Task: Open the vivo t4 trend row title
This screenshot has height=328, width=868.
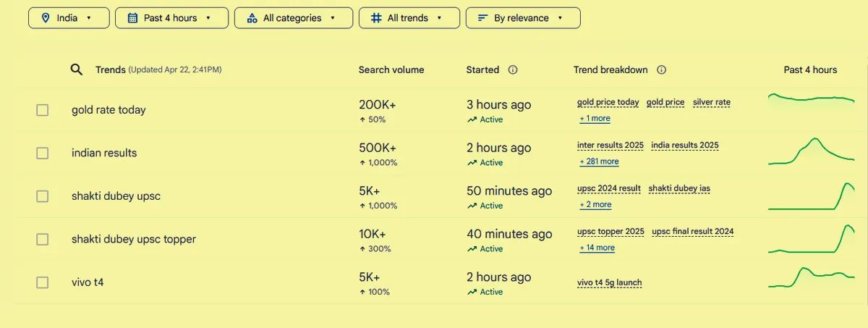Action: [x=88, y=282]
